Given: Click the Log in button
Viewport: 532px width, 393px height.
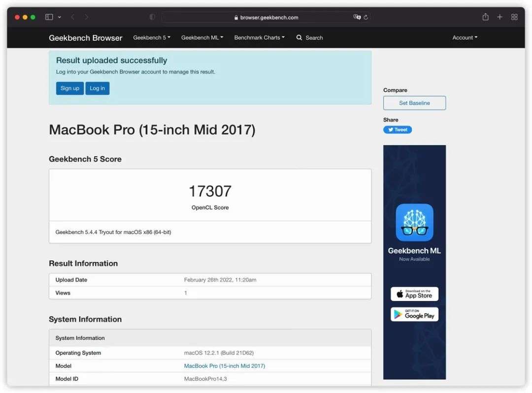Looking at the screenshot, I should [98, 88].
